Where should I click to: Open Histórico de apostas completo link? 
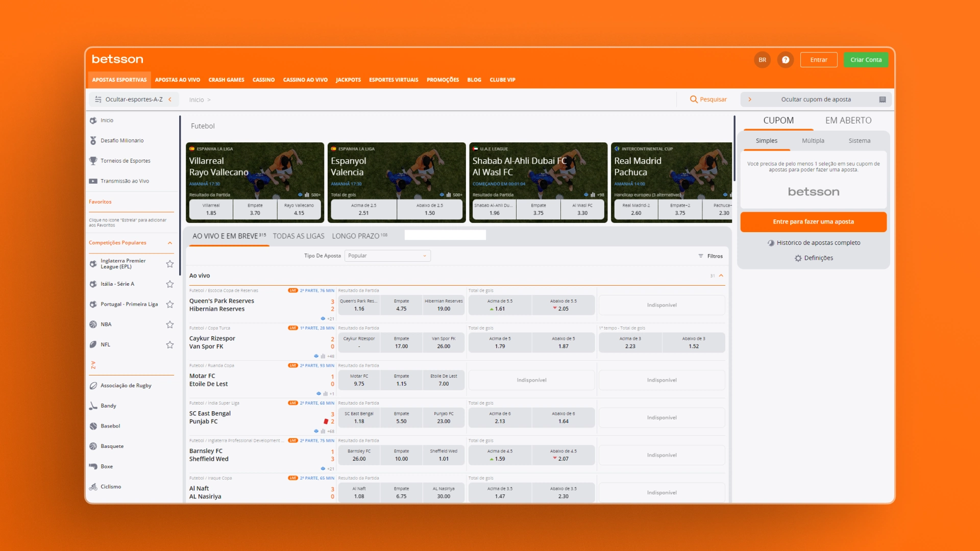pos(818,243)
